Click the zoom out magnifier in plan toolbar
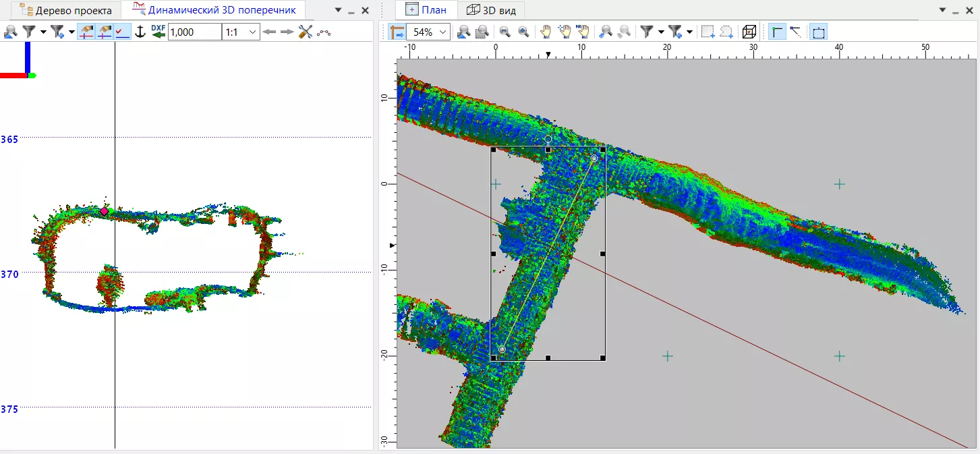This screenshot has width=980, height=454. pyautogui.click(x=505, y=32)
